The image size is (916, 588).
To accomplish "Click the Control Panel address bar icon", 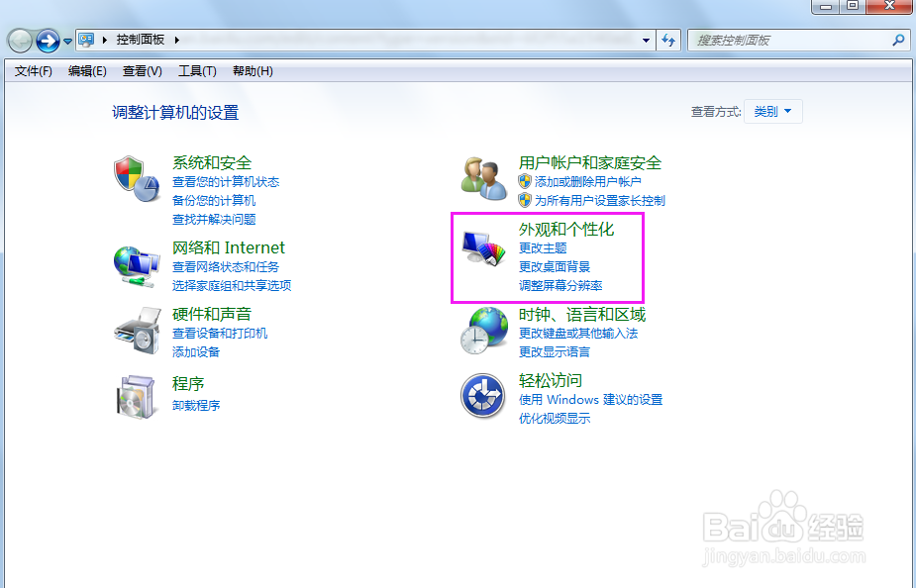I will 86,40.
